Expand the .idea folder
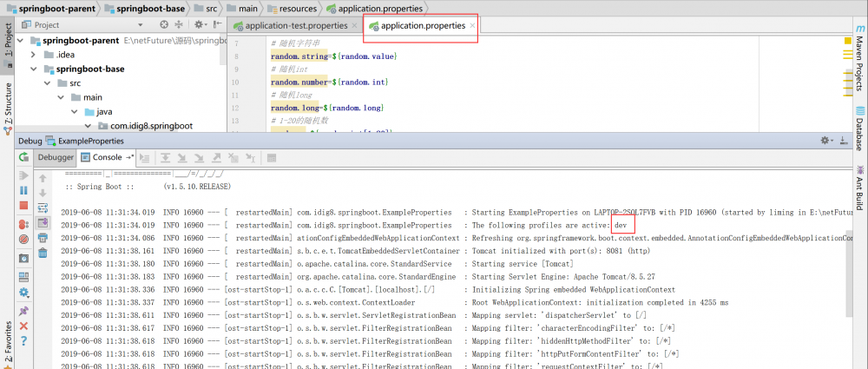 (x=34, y=55)
